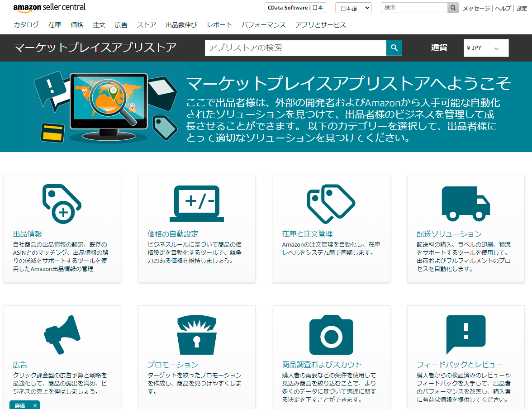The width and height of the screenshot is (532, 409).
Task: Focus the top 検索 search field
Action: click(414, 8)
